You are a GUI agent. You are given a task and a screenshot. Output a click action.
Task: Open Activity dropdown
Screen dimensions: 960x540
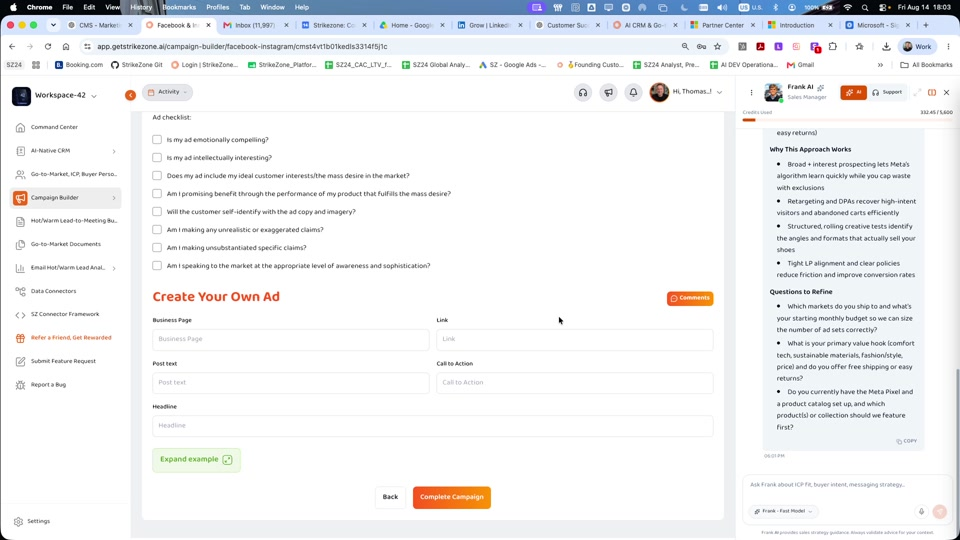click(x=167, y=92)
